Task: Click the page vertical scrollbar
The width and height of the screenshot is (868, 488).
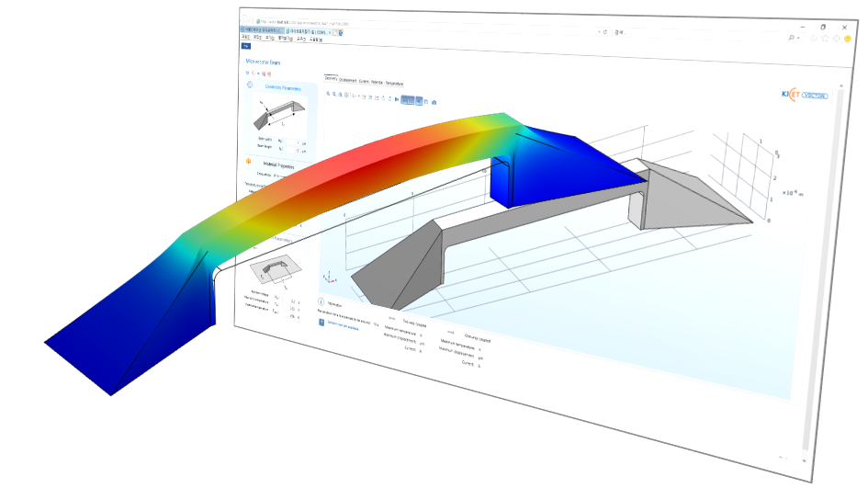Action: pyautogui.click(x=807, y=276)
